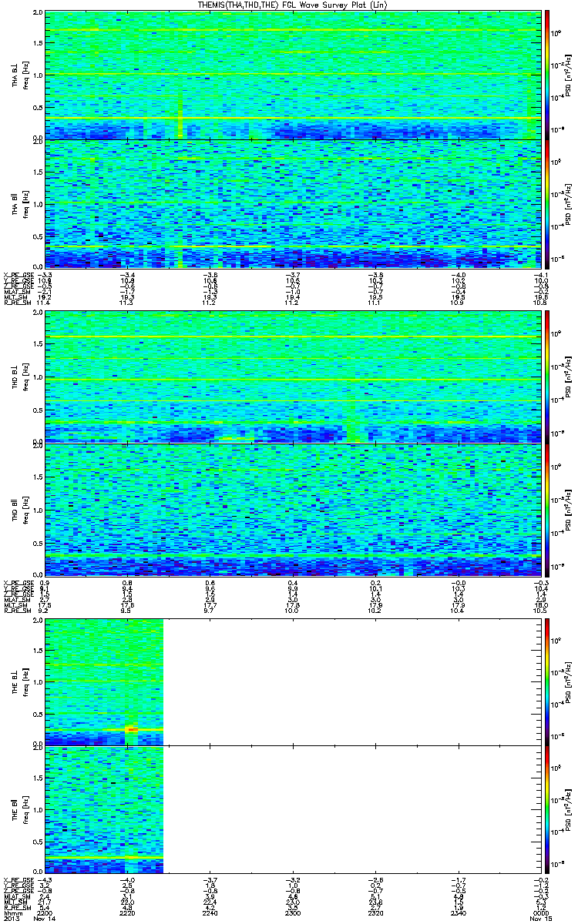Click the THE B-perp freq [Hz] axis label
The image size is (578, 924).
tap(25, 681)
